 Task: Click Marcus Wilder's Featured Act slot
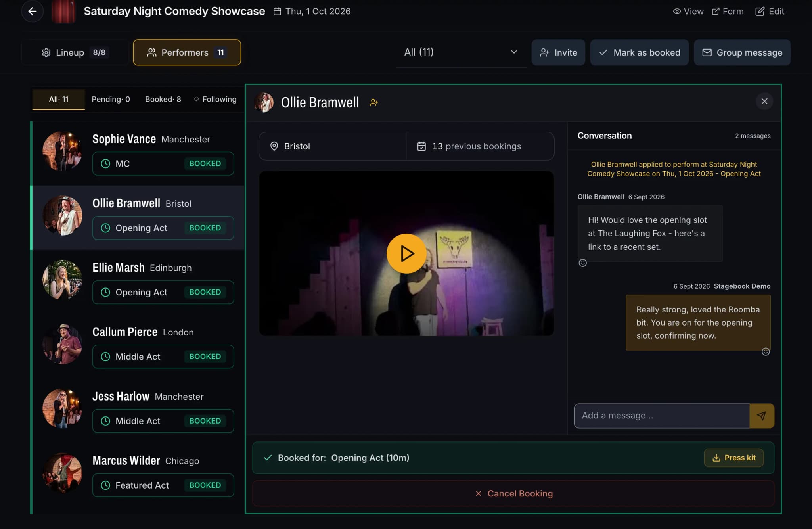(163, 485)
